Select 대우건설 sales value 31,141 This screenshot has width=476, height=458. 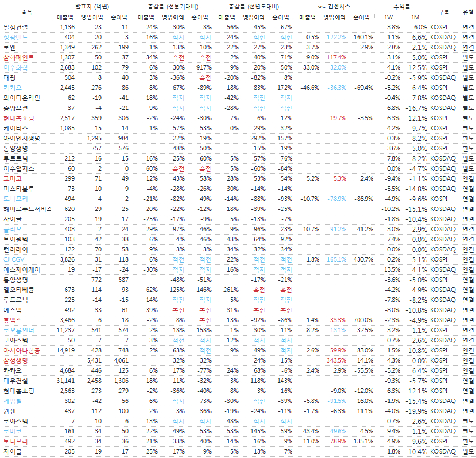click(x=66, y=381)
